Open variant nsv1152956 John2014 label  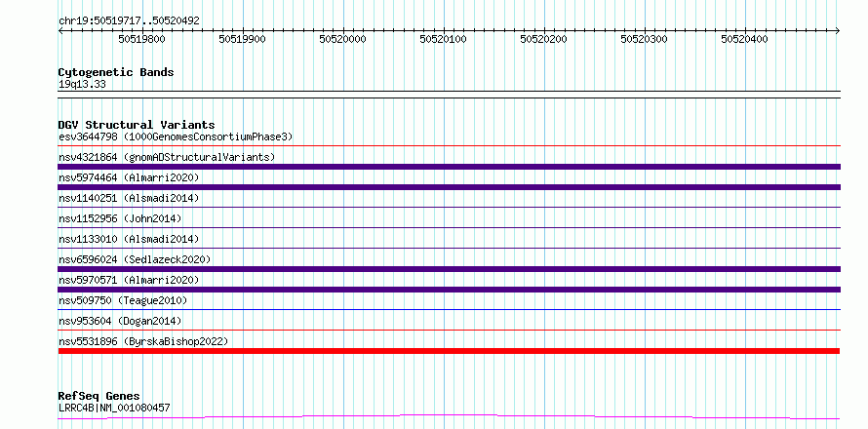click(120, 218)
